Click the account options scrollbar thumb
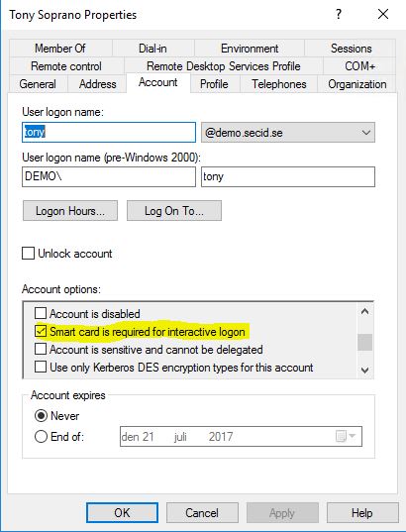The width and height of the screenshot is (406, 532). (365, 342)
